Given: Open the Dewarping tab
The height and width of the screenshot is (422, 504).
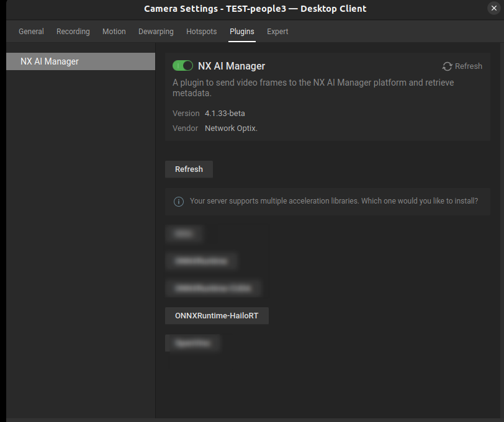Looking at the screenshot, I should click(156, 32).
